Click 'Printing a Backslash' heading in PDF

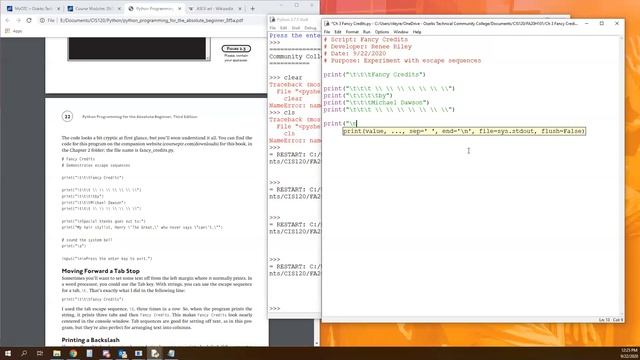point(91,340)
